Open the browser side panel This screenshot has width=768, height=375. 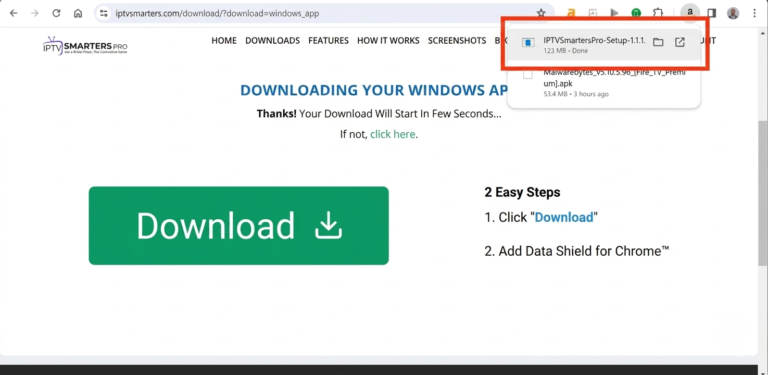click(x=712, y=13)
